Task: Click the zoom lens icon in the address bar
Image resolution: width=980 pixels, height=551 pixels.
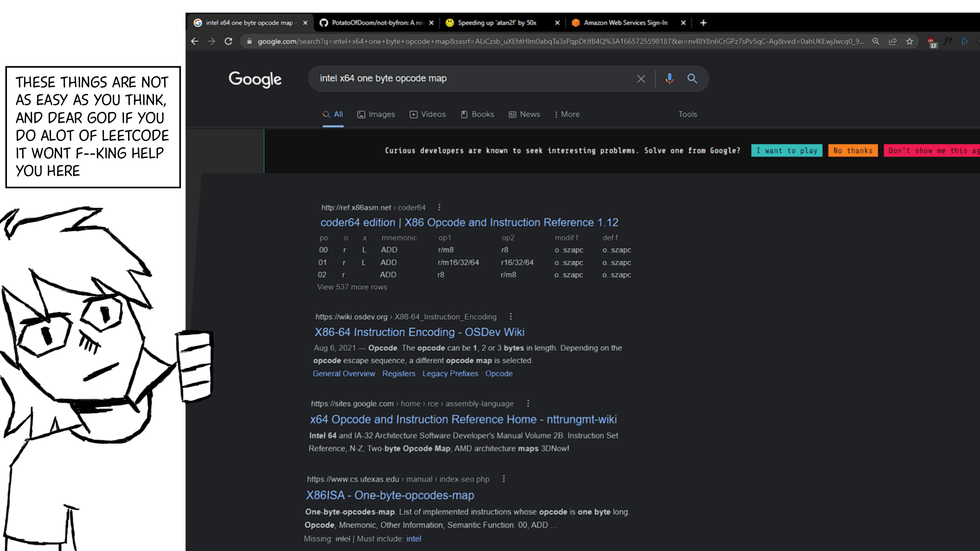Action: point(876,41)
